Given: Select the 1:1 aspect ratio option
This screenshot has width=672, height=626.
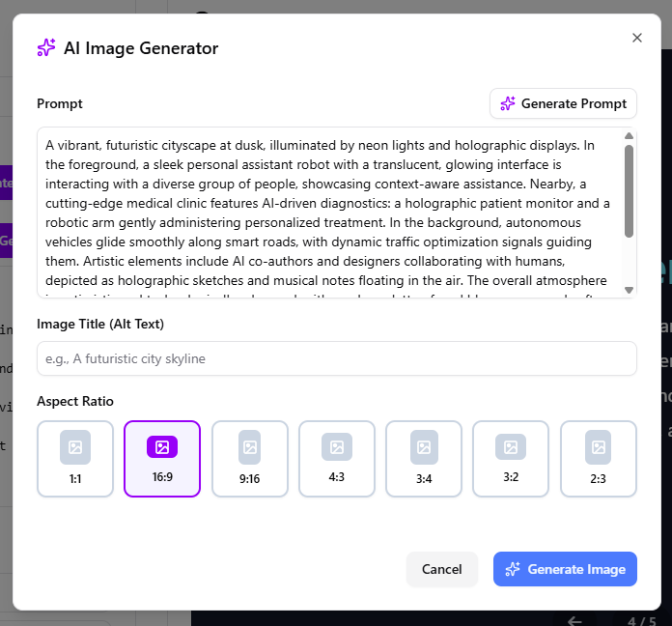Looking at the screenshot, I should (x=75, y=459).
